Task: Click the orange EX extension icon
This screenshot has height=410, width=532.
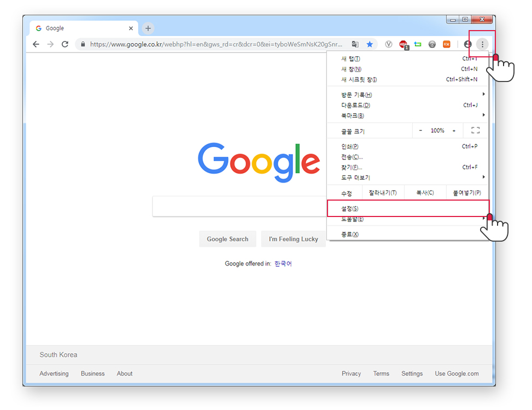Action: pyautogui.click(x=447, y=44)
